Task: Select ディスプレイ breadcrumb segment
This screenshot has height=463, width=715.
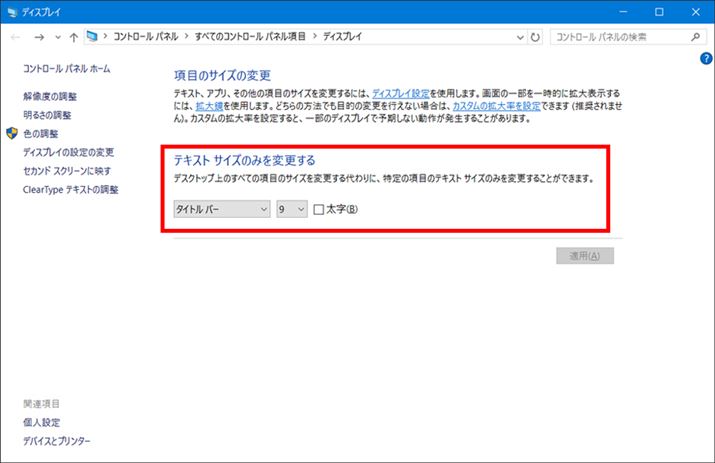Action: pos(342,36)
